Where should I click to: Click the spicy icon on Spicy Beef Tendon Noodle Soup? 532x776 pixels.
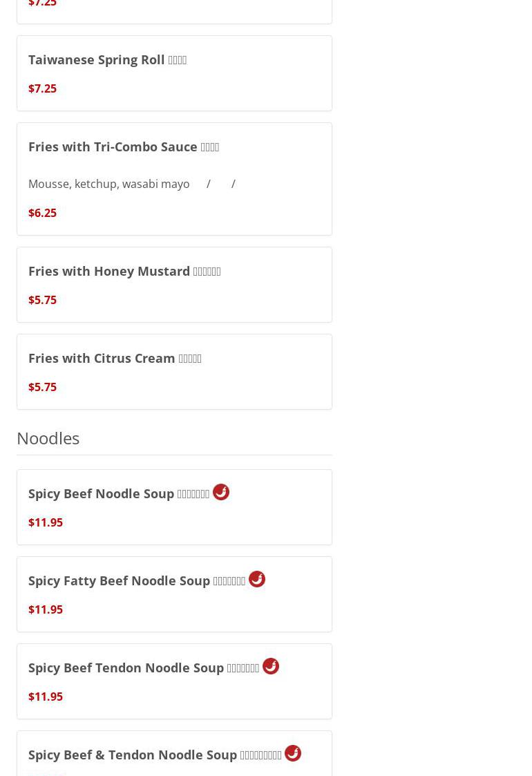(x=271, y=666)
